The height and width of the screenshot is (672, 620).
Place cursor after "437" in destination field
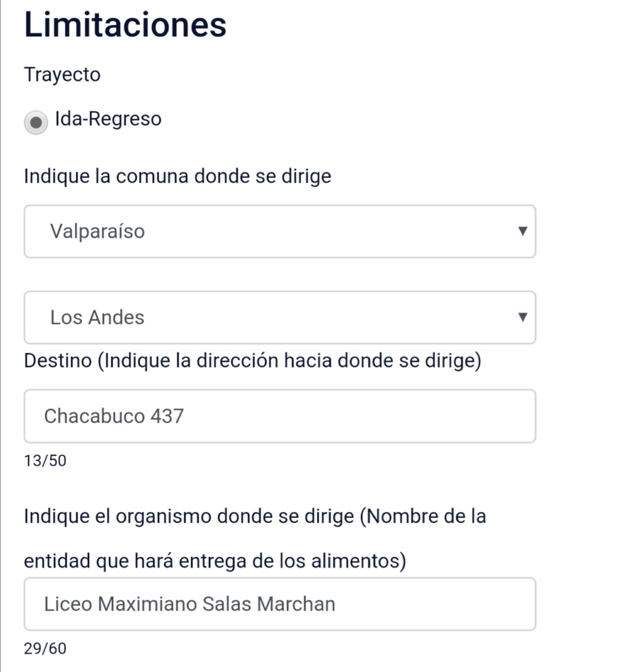[x=185, y=416]
